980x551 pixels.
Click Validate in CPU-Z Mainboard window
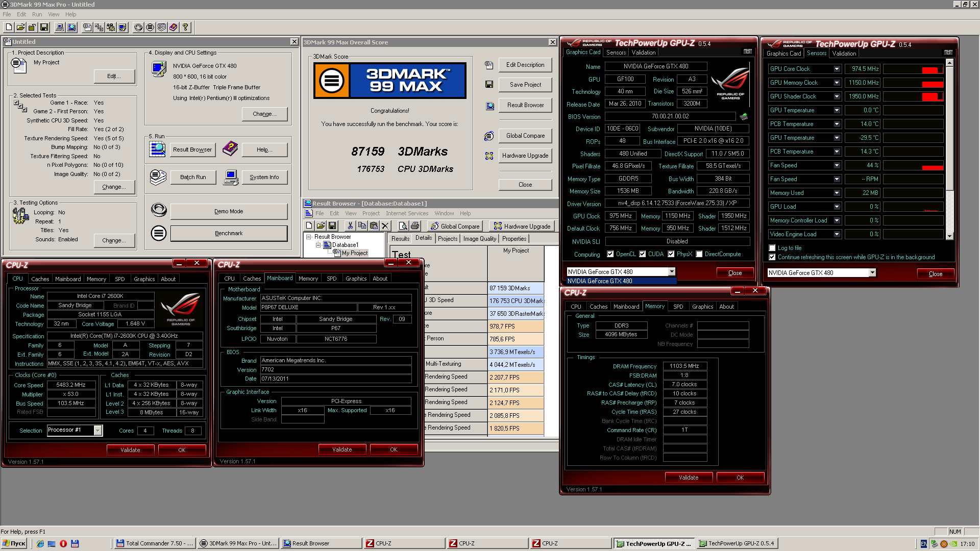342,449
